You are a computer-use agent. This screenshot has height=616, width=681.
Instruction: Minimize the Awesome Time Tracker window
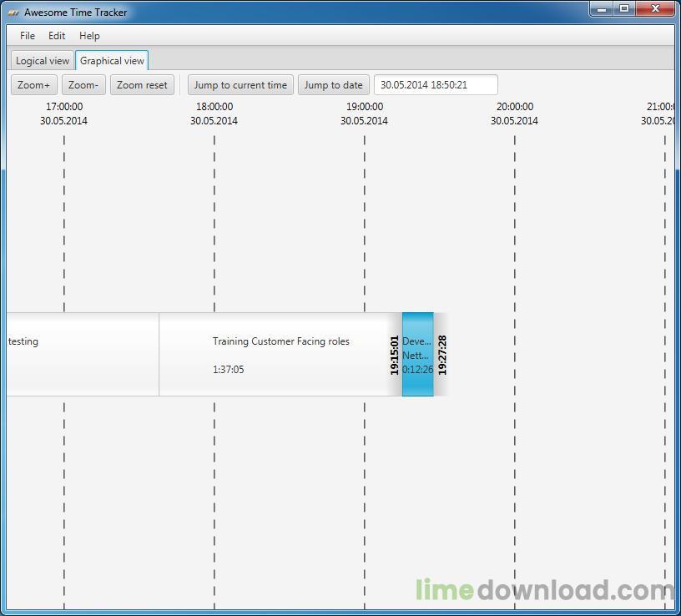click(602, 8)
